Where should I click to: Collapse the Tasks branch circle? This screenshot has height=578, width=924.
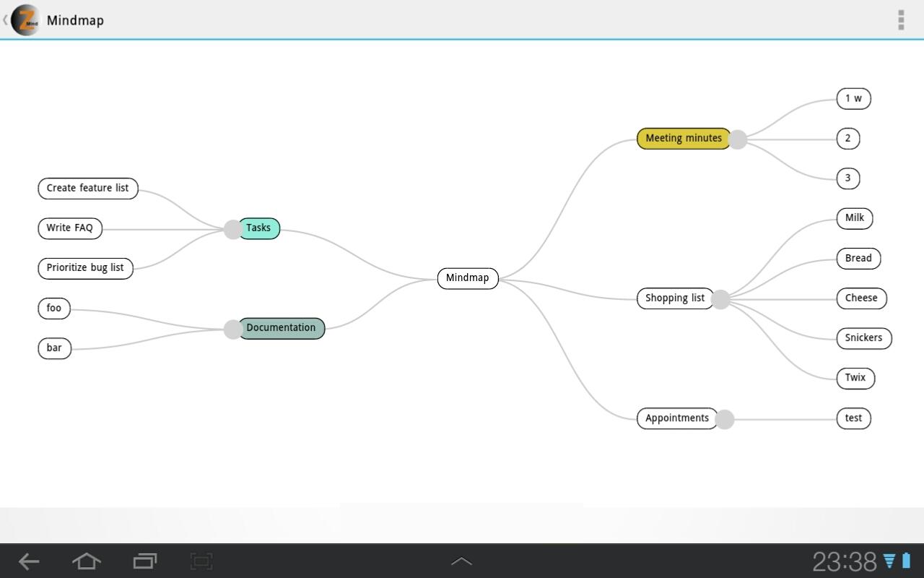point(232,230)
